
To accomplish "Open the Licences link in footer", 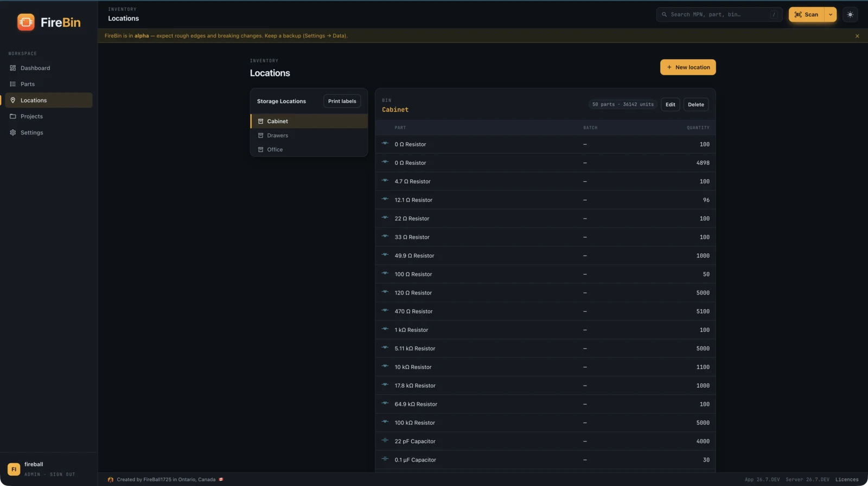I will pyautogui.click(x=847, y=479).
